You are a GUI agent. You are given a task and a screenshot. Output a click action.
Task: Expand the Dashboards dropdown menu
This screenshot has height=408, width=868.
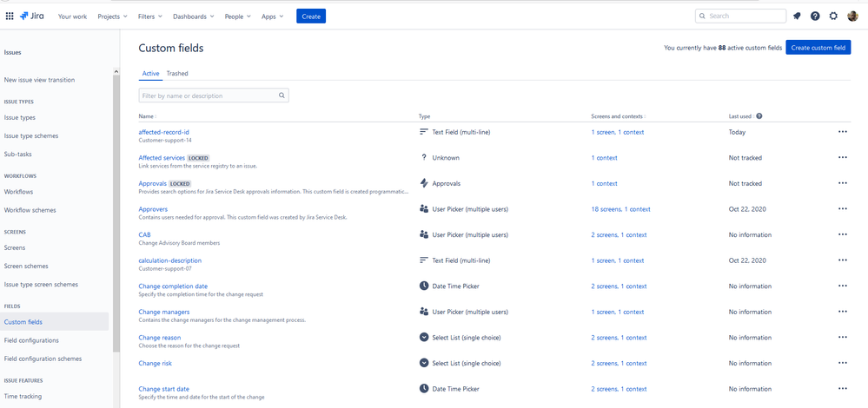pos(193,16)
